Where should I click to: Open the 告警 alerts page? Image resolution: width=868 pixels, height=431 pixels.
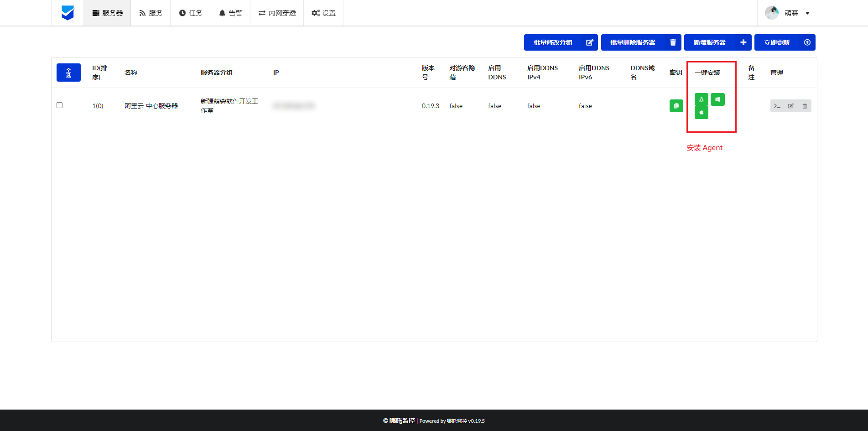[x=230, y=13]
